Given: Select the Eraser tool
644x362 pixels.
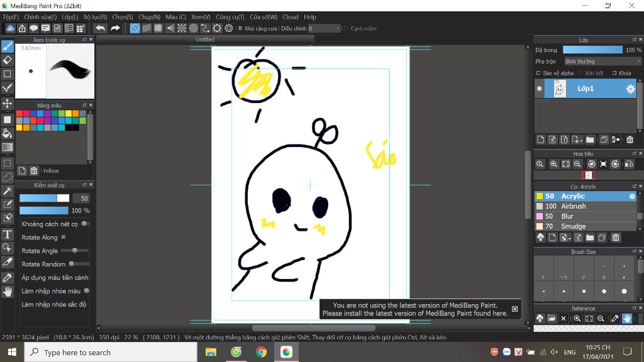Looking at the screenshot, I should click(8, 60).
